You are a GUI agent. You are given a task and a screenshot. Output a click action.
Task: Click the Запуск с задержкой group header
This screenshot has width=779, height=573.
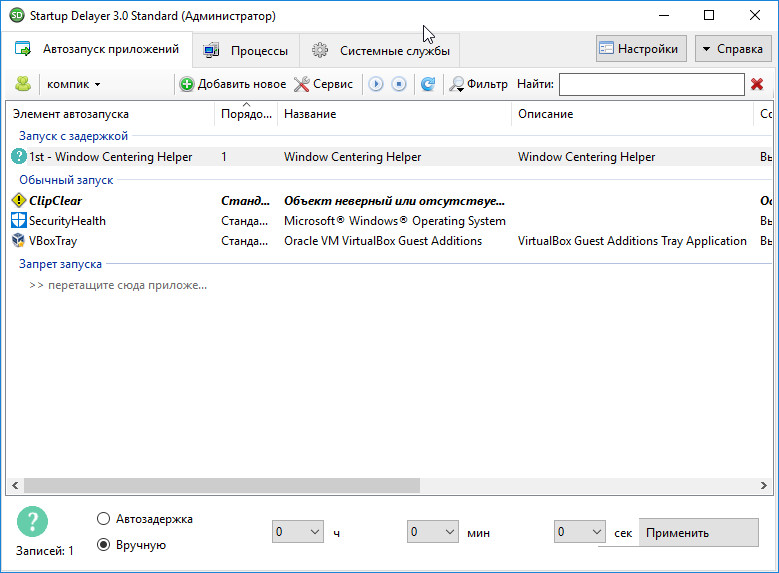73,136
